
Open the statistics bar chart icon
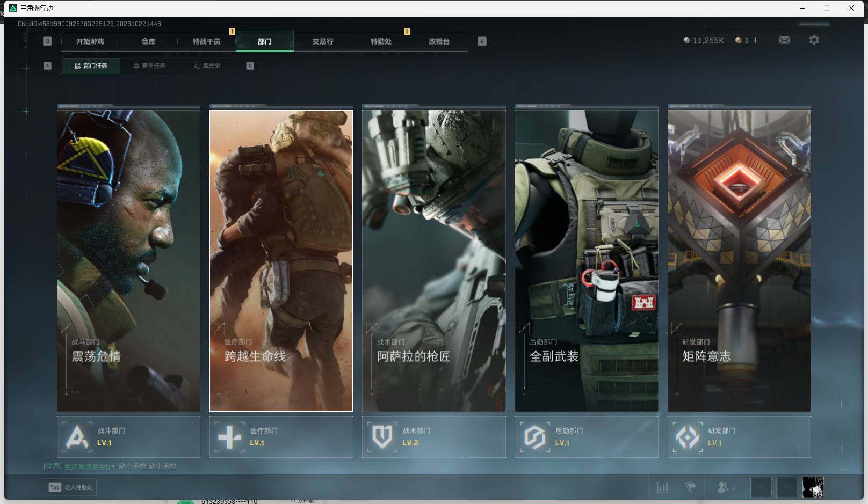click(663, 487)
